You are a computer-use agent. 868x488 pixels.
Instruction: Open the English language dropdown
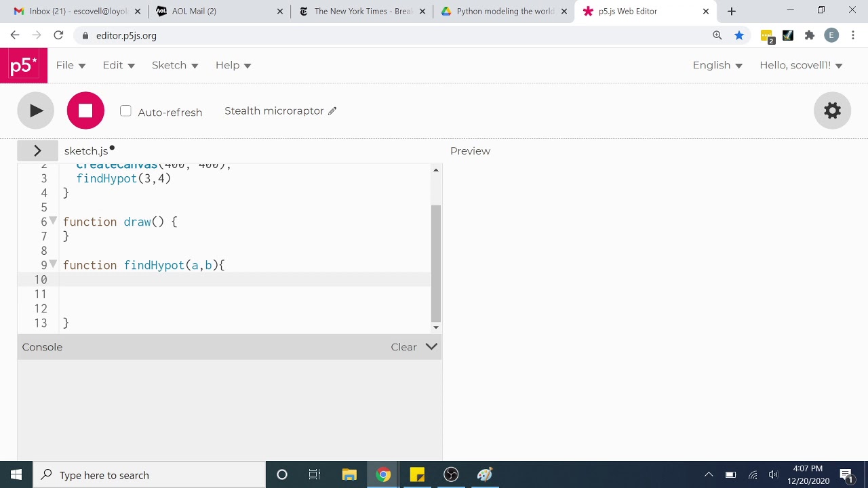(717, 65)
